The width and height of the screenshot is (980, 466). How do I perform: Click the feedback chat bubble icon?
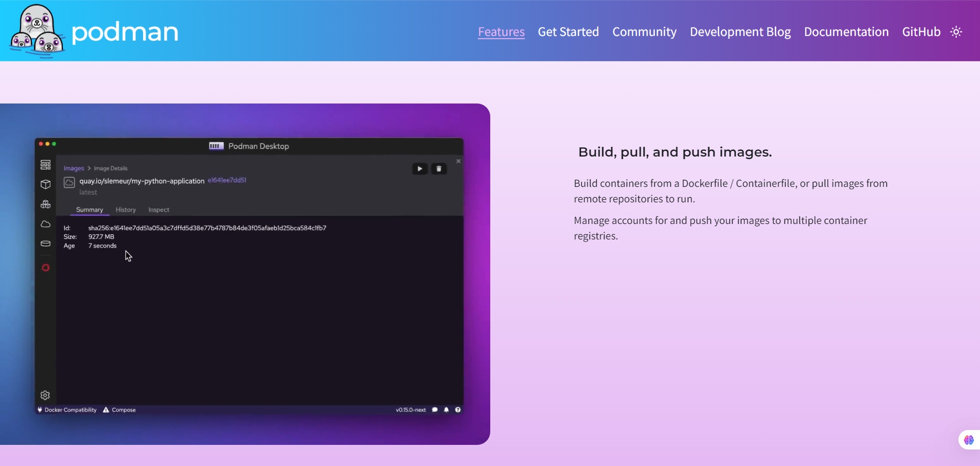tap(435, 410)
